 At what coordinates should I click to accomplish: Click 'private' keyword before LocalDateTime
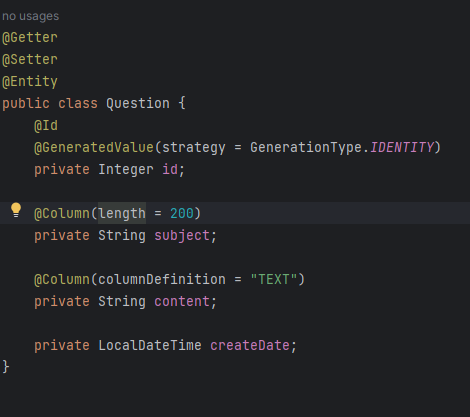click(62, 345)
